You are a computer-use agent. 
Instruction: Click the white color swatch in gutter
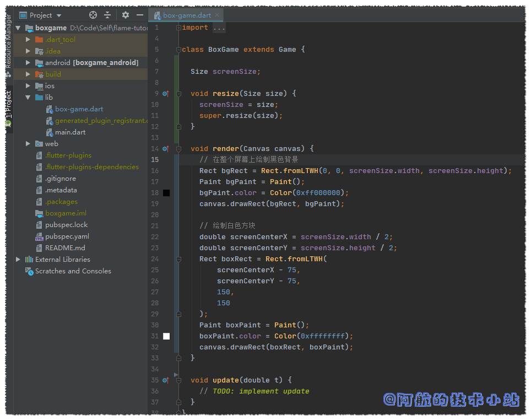pyautogui.click(x=166, y=336)
